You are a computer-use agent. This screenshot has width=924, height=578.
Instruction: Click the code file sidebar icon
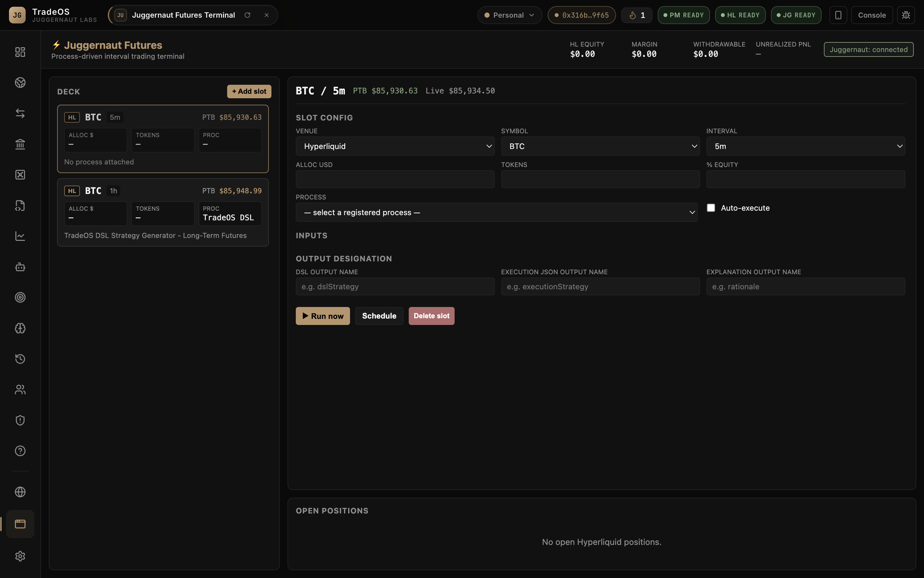tap(20, 206)
